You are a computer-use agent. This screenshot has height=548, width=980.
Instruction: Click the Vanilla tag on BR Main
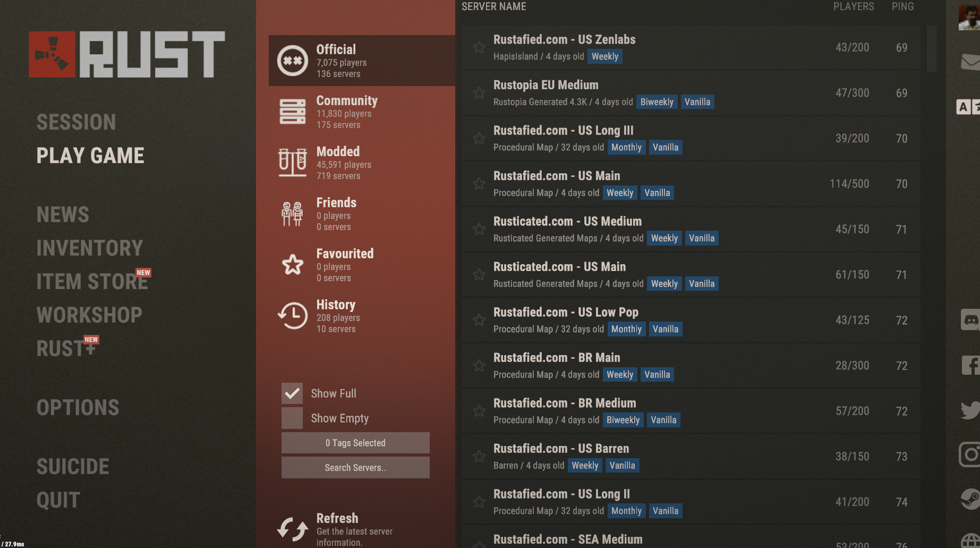pyautogui.click(x=657, y=375)
